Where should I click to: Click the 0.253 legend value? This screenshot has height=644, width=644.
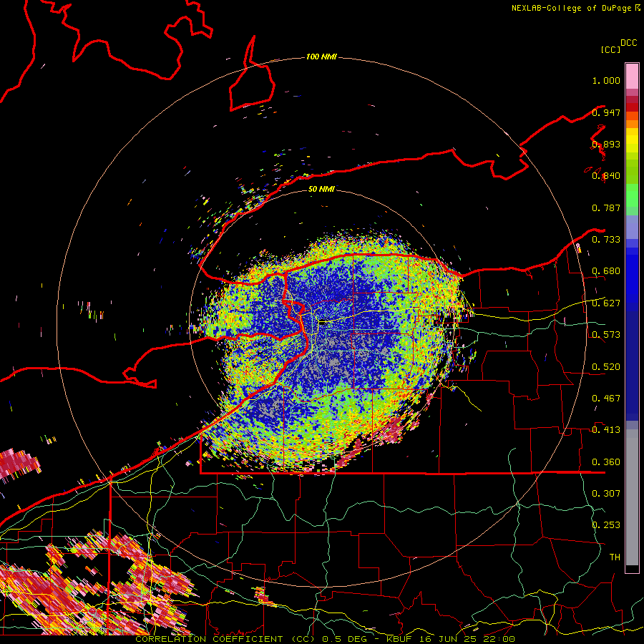click(x=606, y=525)
